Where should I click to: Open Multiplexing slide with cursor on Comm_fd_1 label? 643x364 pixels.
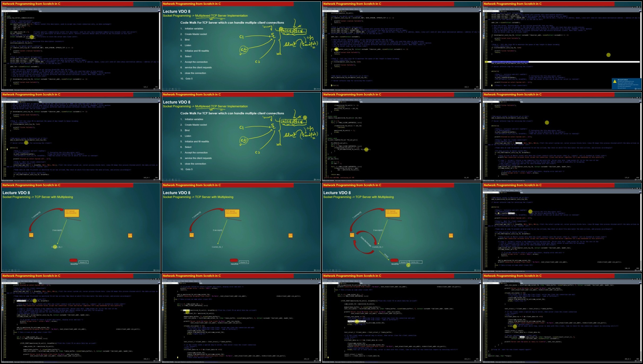pyautogui.click(x=81, y=227)
